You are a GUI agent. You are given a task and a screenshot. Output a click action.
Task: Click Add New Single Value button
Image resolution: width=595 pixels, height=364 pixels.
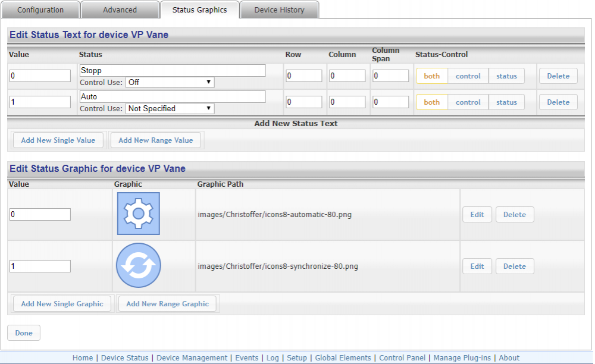coord(58,140)
